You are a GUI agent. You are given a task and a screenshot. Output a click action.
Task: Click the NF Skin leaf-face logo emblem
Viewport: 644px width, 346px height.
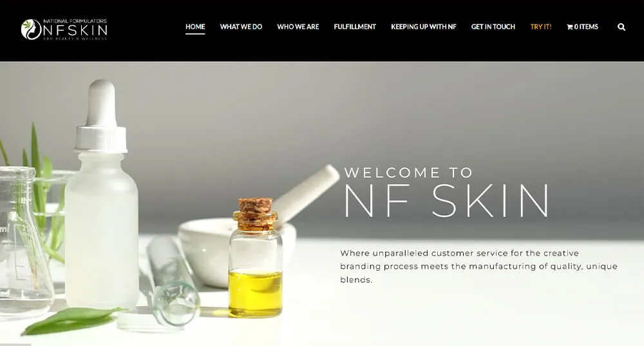coord(31,30)
